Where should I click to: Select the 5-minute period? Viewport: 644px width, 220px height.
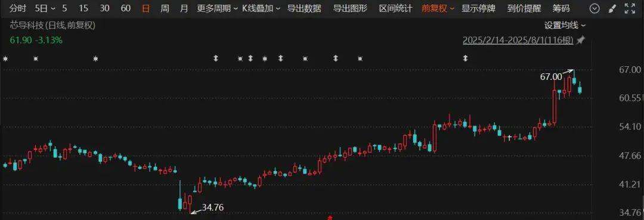65,8
